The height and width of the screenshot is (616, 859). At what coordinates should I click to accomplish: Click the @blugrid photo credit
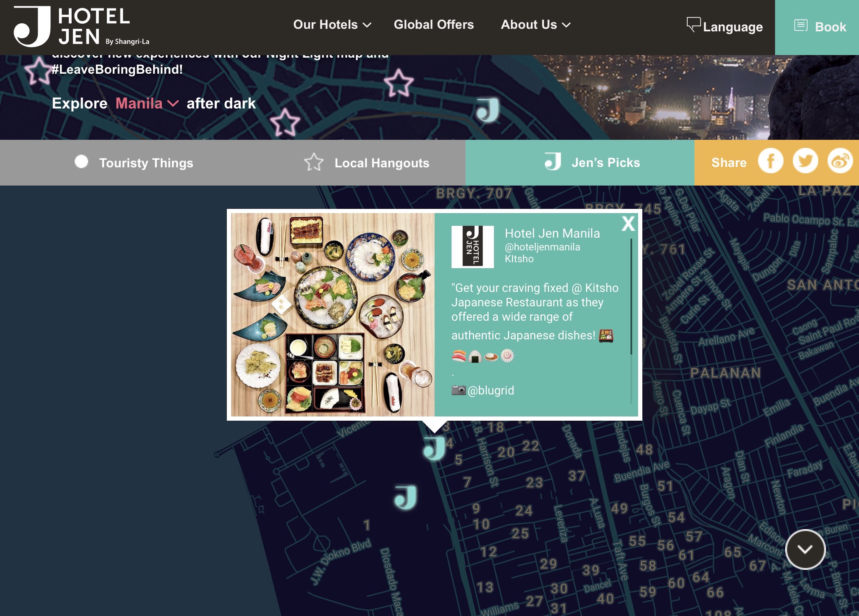pyautogui.click(x=491, y=390)
